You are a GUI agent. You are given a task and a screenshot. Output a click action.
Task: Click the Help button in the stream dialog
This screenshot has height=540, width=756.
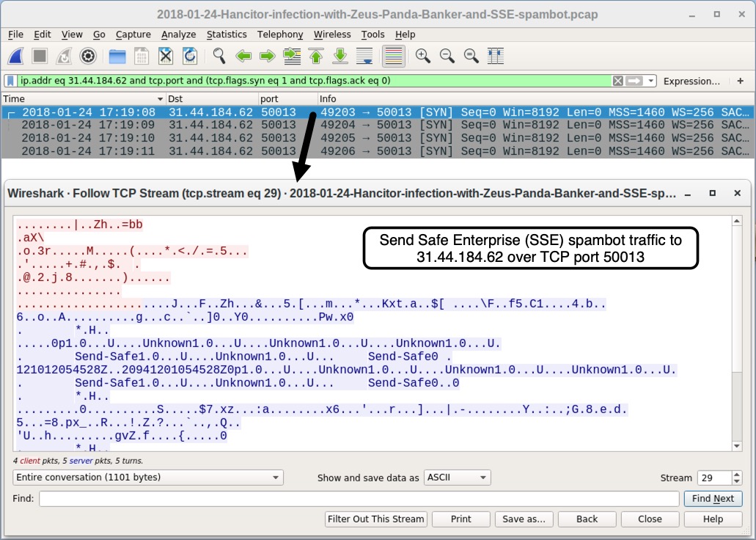click(x=713, y=519)
